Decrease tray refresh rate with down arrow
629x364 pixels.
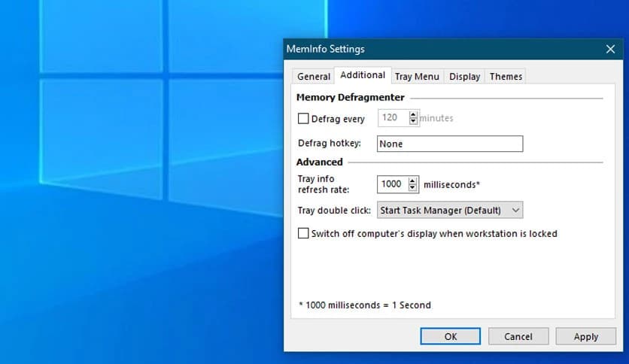(x=413, y=188)
